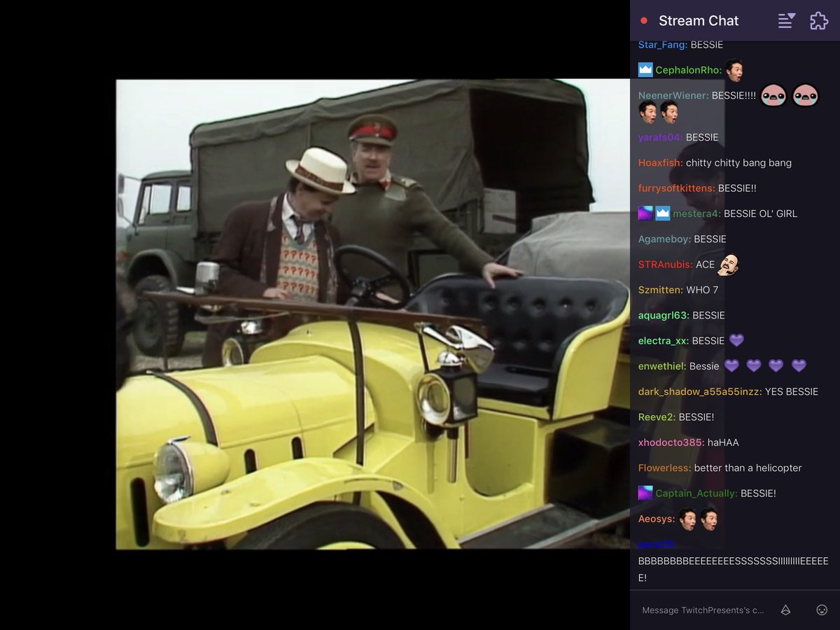Tap the emote in CephalonRho's message
The width and height of the screenshot is (840, 630).
pos(734,70)
